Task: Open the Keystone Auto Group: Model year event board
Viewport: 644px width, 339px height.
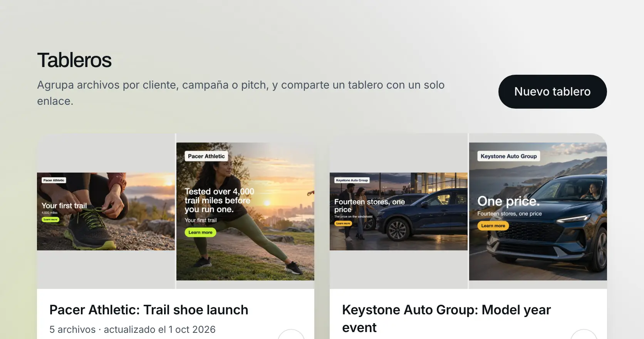Action: pyautogui.click(x=446, y=319)
